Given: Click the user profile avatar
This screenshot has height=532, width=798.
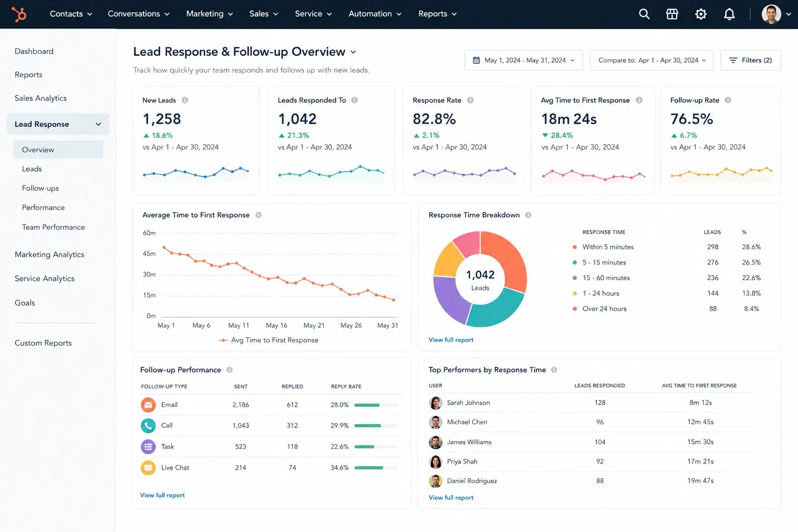Looking at the screenshot, I should point(772,14).
